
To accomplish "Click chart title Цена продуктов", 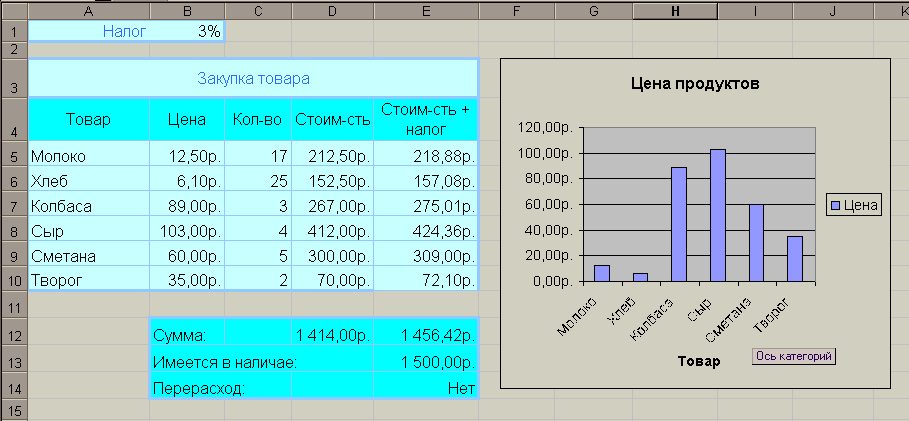I will pyautogui.click(x=695, y=84).
